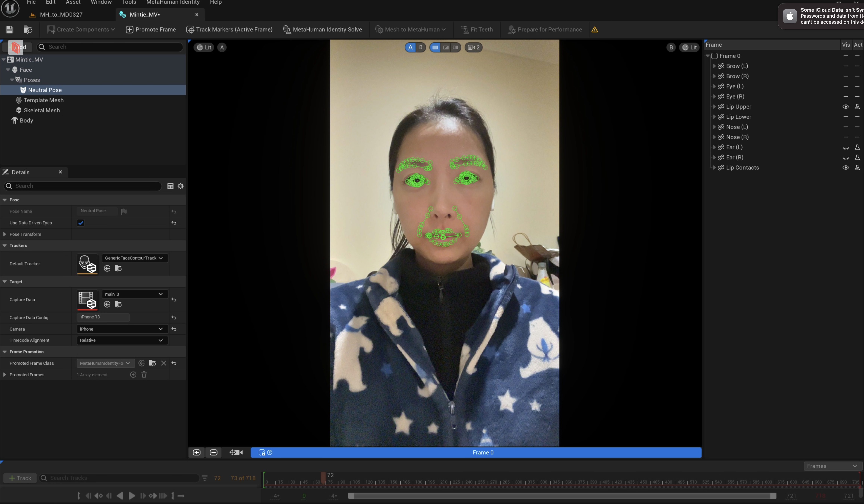Toggle Lip Contacts visibility eye
The width and height of the screenshot is (864, 504).
point(846,167)
